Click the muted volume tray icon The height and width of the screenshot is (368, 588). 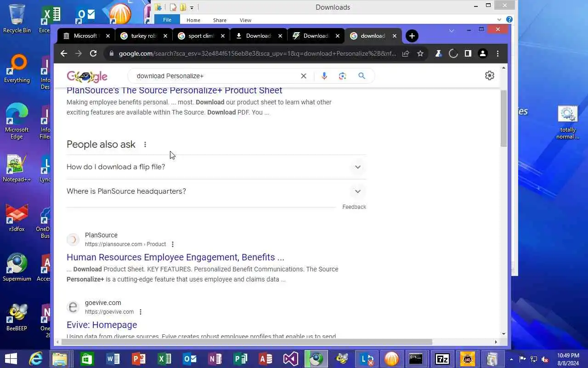[x=545, y=359]
